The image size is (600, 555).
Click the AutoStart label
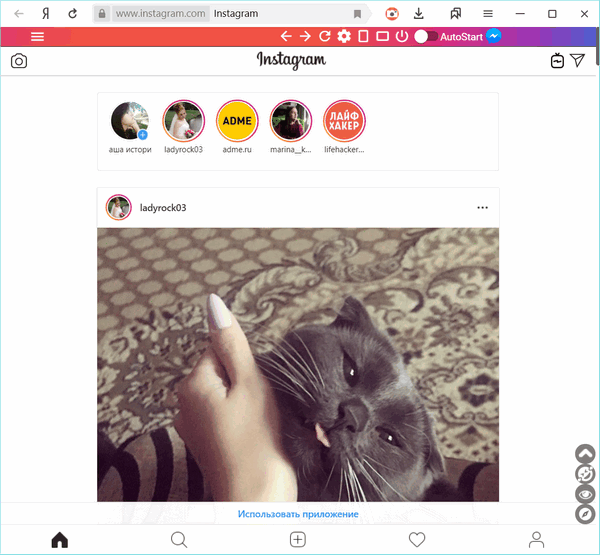click(x=461, y=37)
